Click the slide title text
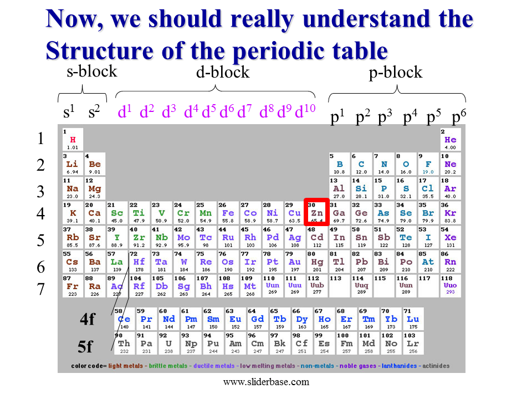 coord(259,34)
